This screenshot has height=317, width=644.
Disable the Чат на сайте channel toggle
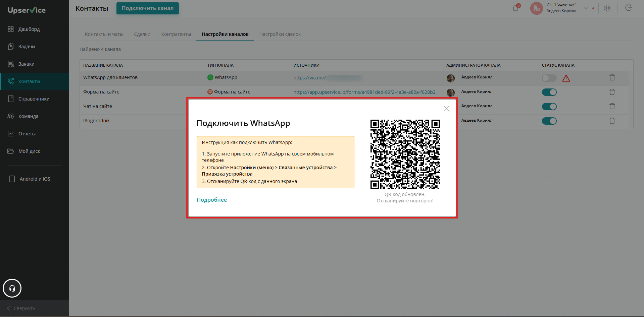[x=549, y=107]
